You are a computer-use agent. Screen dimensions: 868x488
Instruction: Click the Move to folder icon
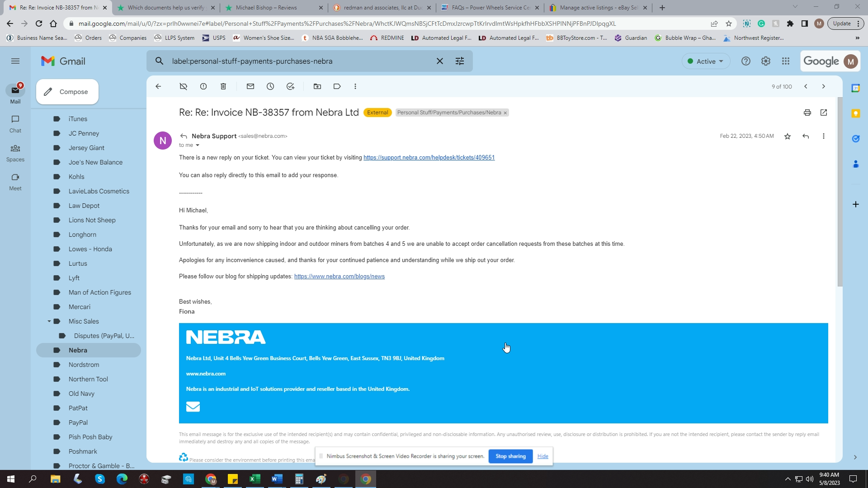pyautogui.click(x=317, y=86)
